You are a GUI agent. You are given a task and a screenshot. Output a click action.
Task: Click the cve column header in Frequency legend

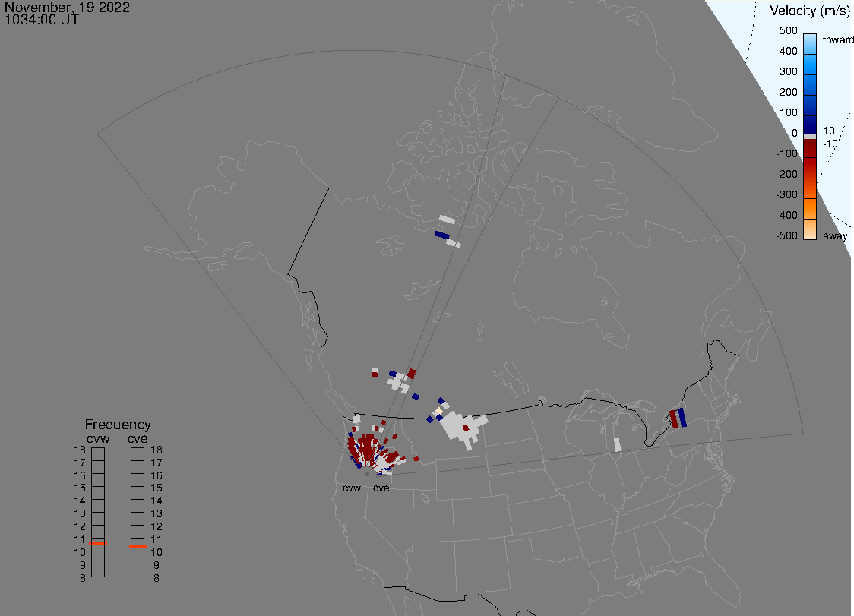coord(138,438)
